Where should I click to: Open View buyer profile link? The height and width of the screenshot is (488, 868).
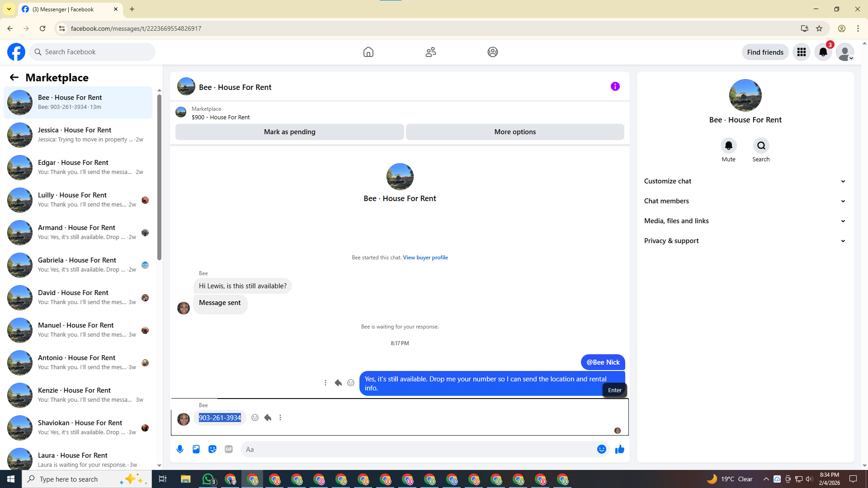click(x=425, y=258)
